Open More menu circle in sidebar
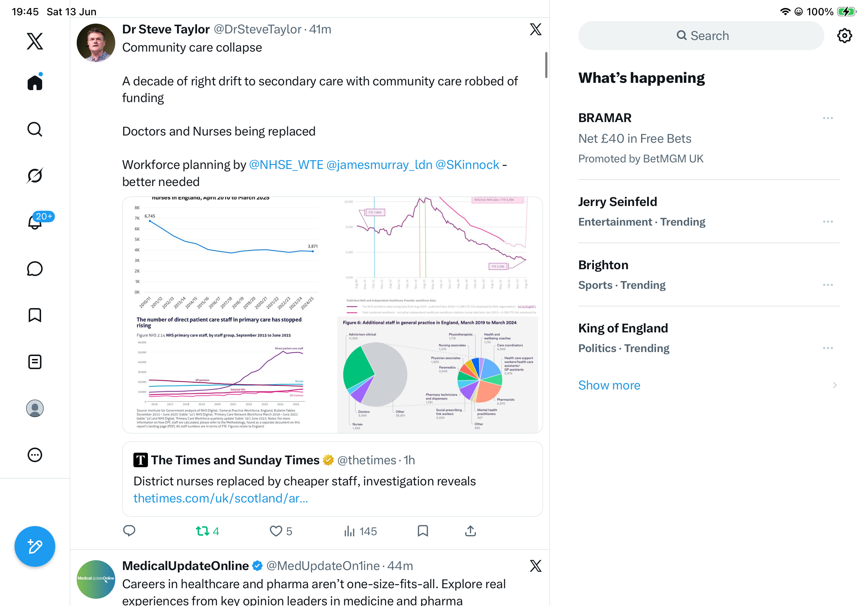868x606 pixels. click(x=35, y=454)
